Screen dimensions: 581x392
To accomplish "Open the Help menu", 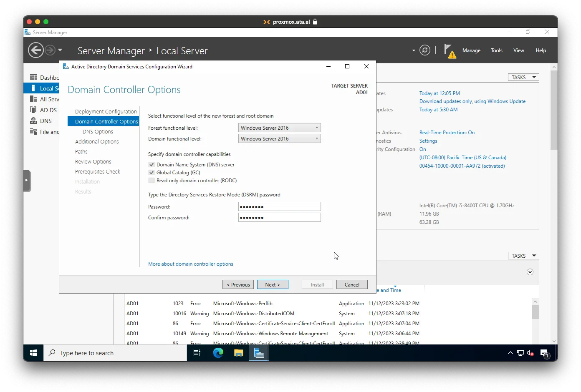I will point(541,50).
